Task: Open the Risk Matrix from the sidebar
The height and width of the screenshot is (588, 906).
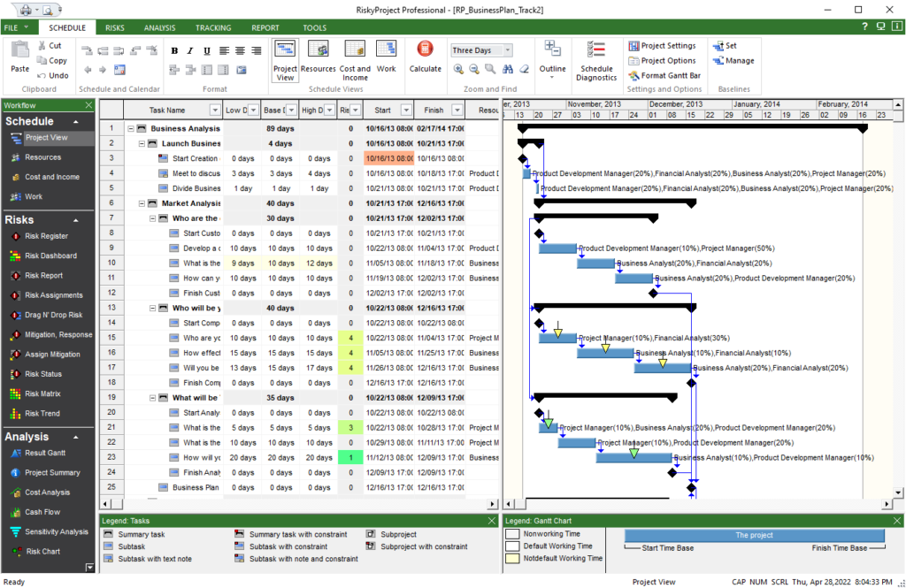Action: (41, 393)
